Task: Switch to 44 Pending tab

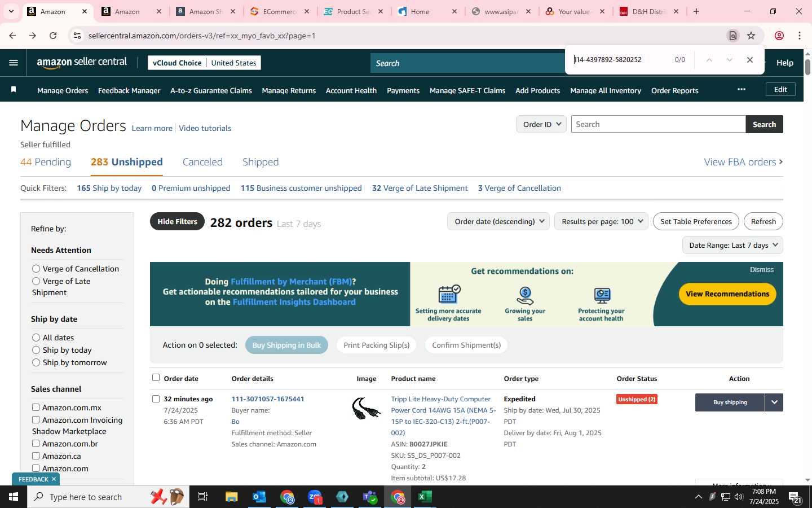Action: point(46,162)
